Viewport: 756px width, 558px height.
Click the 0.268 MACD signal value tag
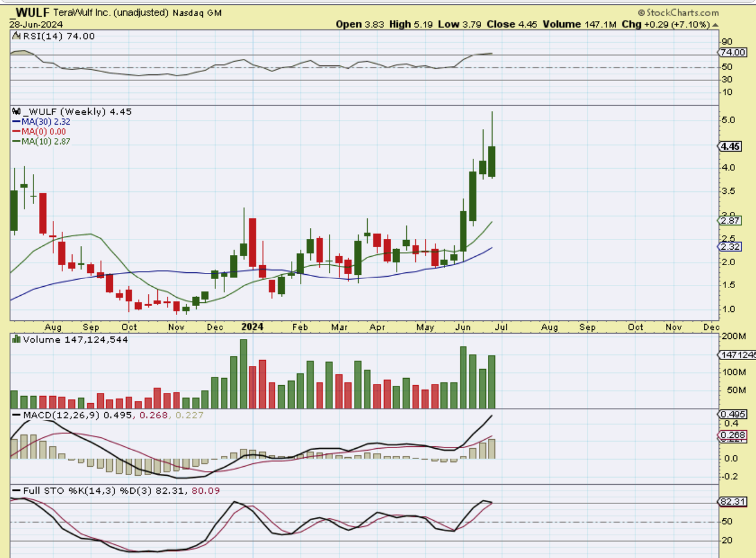[x=733, y=435]
